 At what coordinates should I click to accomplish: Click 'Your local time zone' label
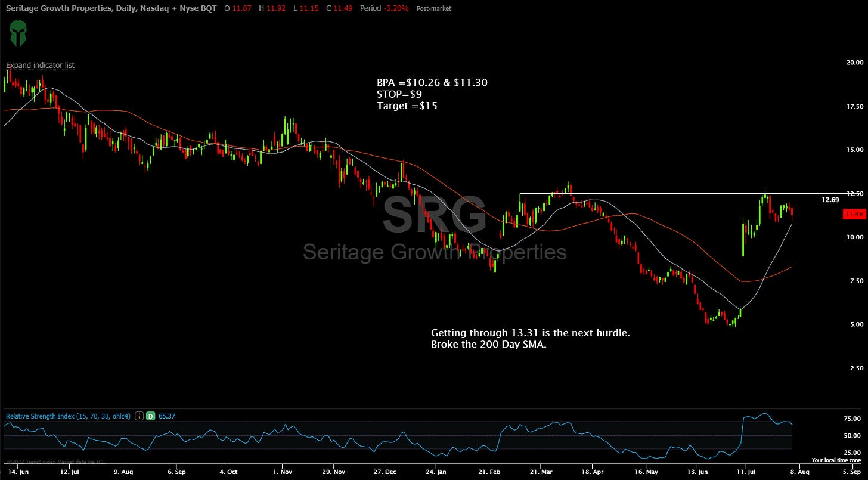pos(836,460)
